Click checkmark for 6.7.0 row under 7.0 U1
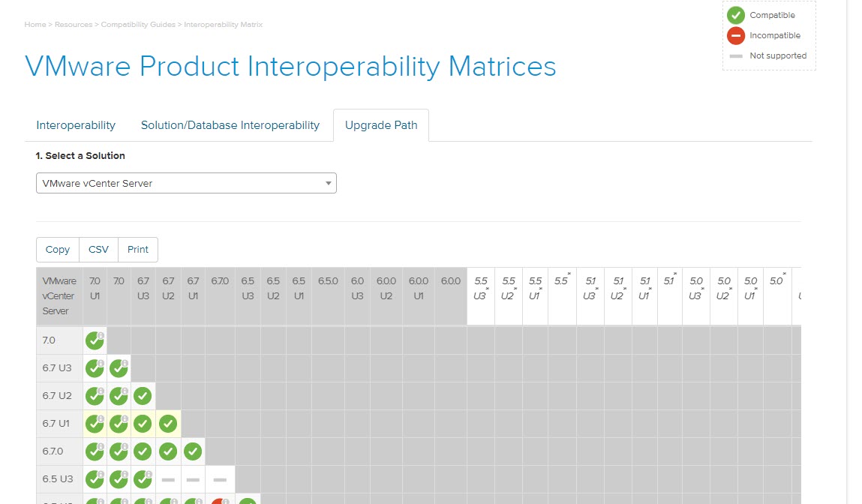 point(95,451)
